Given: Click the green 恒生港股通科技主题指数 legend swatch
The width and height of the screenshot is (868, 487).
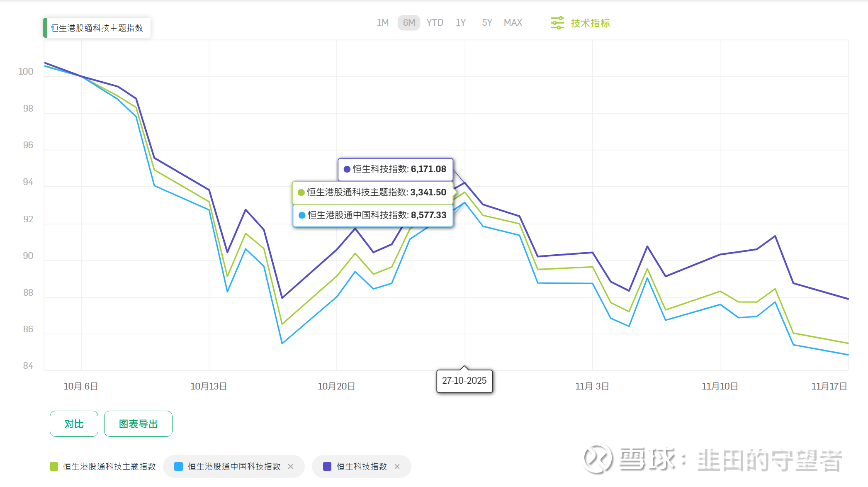Looking at the screenshot, I should coord(54,467).
